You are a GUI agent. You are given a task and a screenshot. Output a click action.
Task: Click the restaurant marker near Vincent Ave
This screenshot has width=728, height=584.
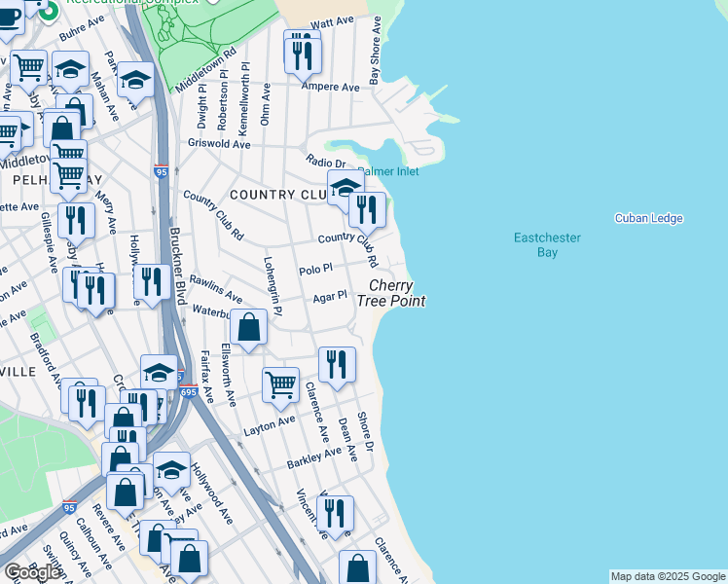click(x=335, y=513)
